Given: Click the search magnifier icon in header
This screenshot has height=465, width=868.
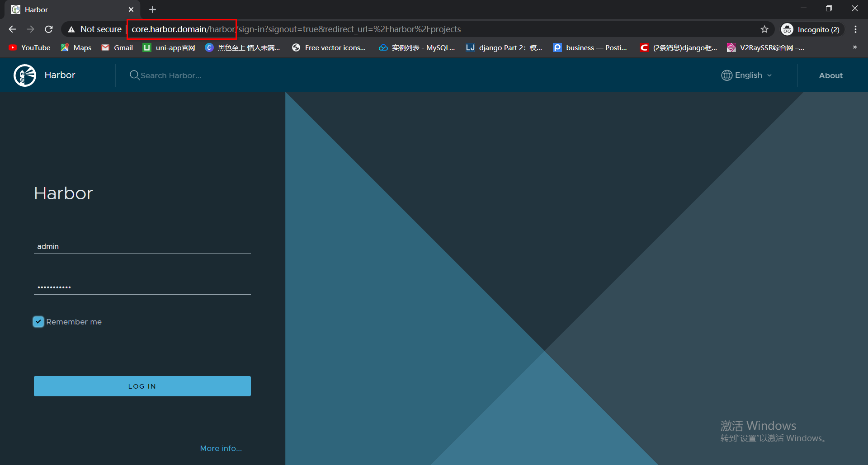Looking at the screenshot, I should pyautogui.click(x=134, y=75).
